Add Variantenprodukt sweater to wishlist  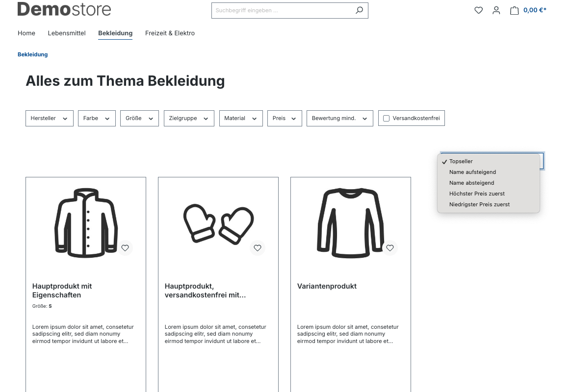pyautogui.click(x=390, y=248)
